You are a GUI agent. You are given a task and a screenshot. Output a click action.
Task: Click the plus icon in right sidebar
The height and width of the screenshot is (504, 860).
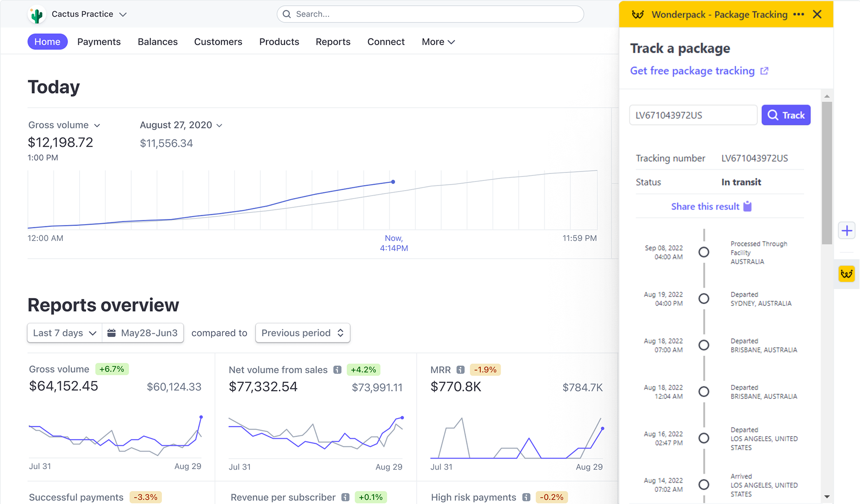coord(847,231)
